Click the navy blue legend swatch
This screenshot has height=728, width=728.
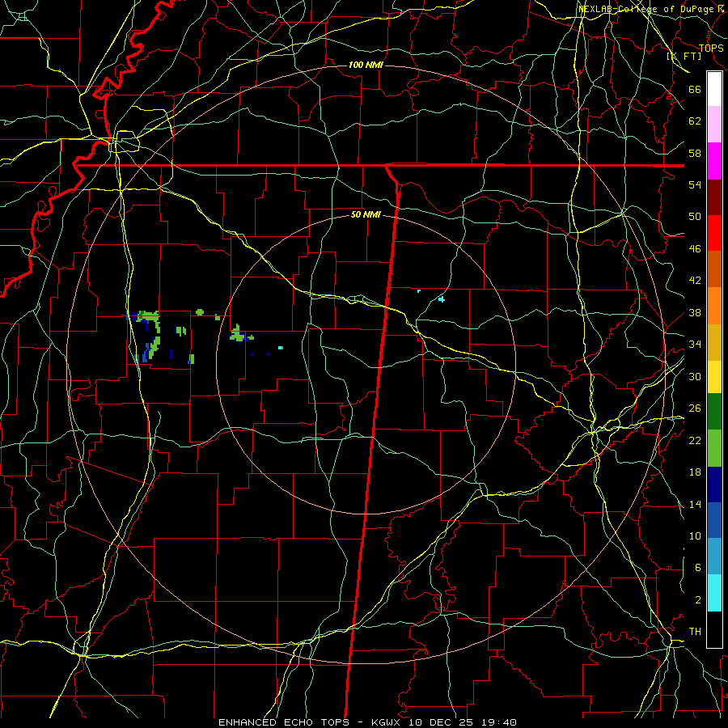point(714,485)
